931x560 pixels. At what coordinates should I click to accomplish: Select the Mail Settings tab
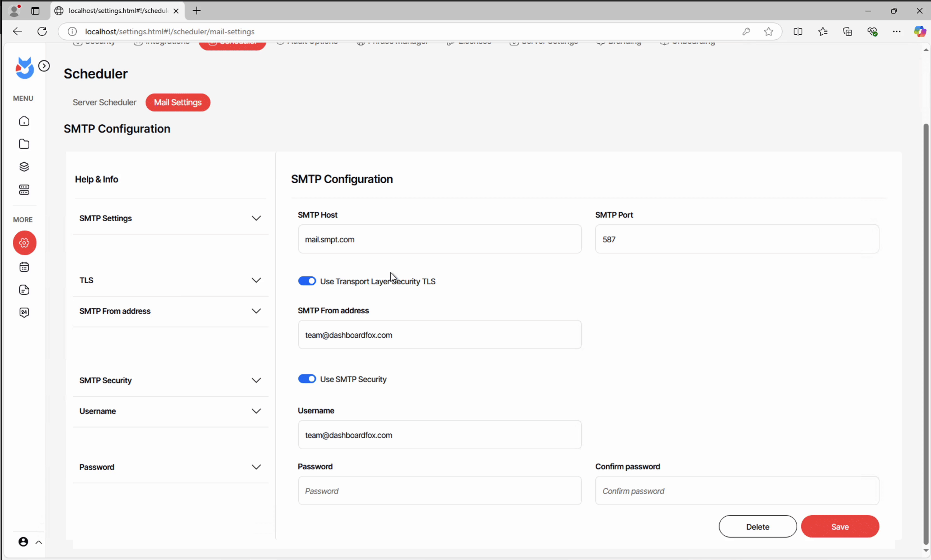(x=178, y=102)
